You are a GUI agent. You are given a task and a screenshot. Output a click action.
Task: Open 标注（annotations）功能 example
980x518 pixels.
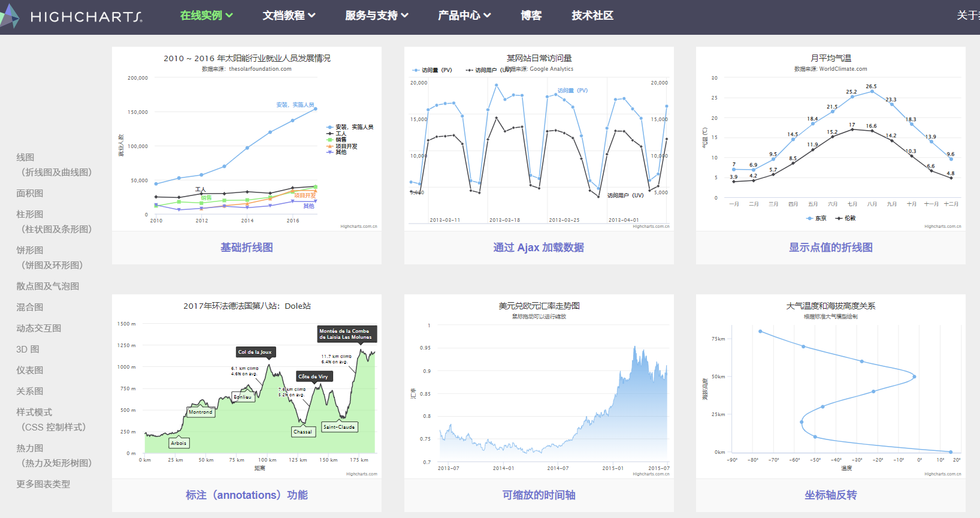tap(247, 495)
